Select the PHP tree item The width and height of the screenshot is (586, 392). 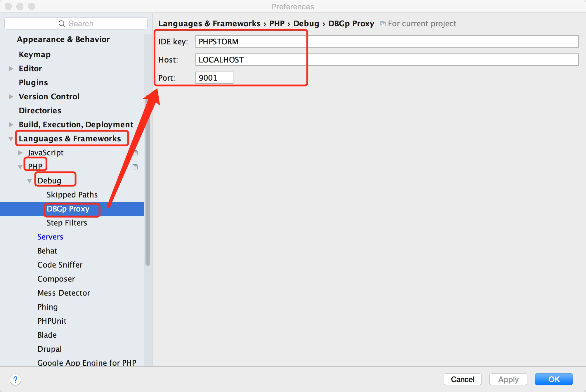coord(35,167)
